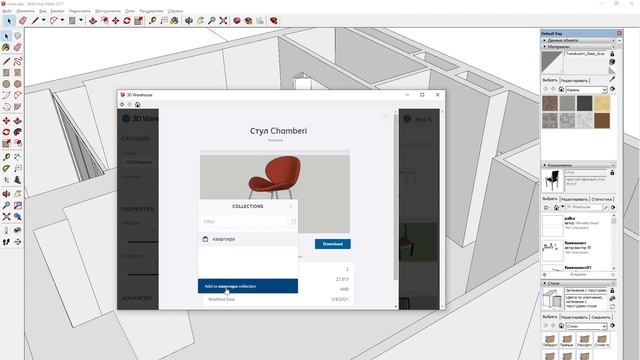
Task: Select the Tape Measure tool in the top toolbar
Action: (152, 20)
